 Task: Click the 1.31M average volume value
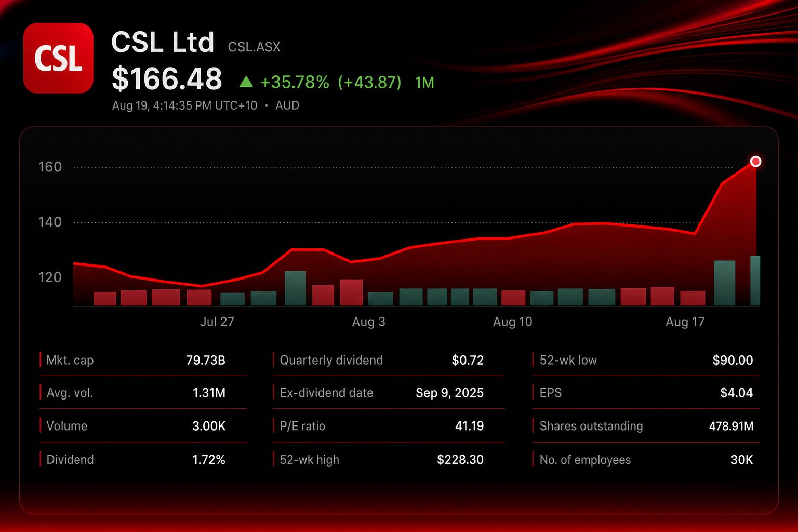tap(209, 393)
